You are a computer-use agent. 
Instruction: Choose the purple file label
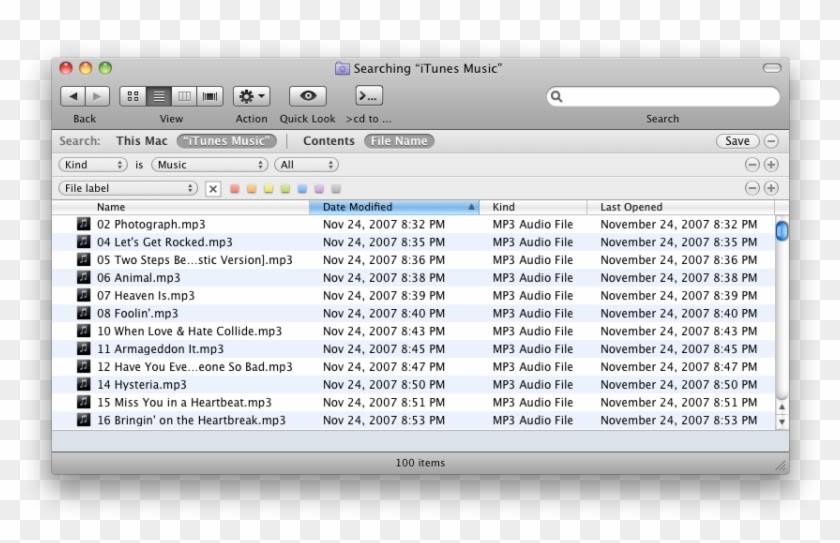(x=319, y=188)
